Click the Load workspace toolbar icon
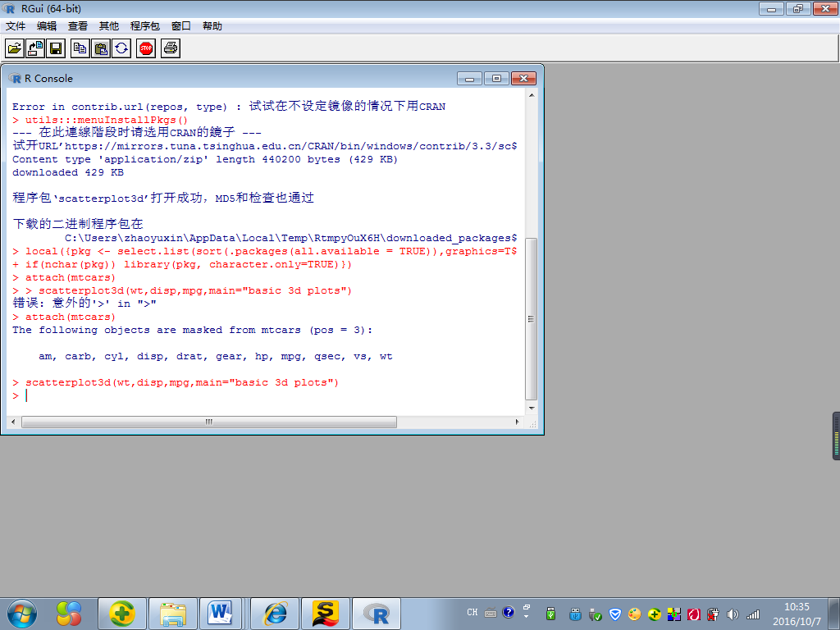Screen dimensions: 840x630 (x=35, y=48)
